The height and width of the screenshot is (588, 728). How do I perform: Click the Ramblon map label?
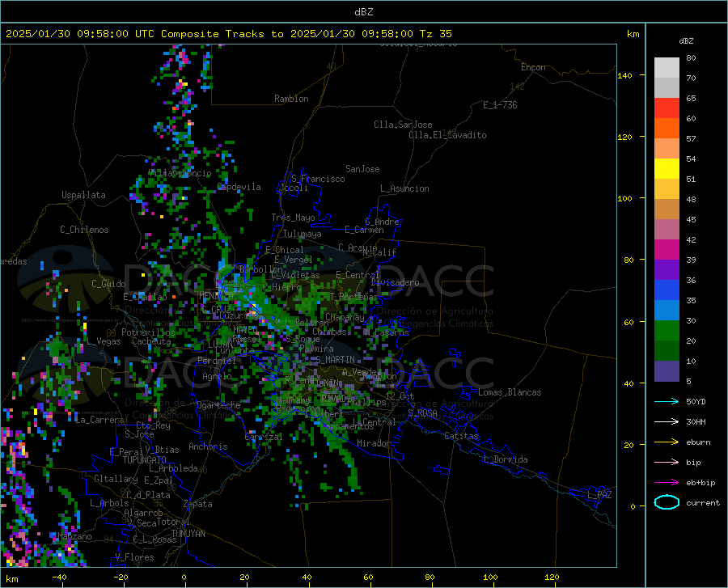click(291, 99)
